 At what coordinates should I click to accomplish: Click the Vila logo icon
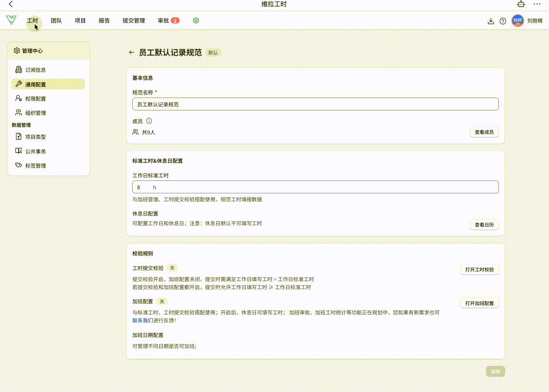[11, 20]
